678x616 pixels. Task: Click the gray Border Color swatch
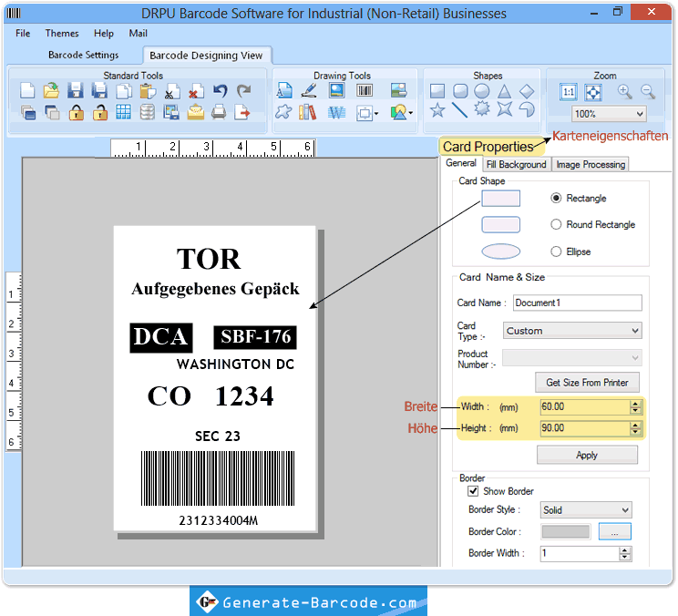point(566,531)
